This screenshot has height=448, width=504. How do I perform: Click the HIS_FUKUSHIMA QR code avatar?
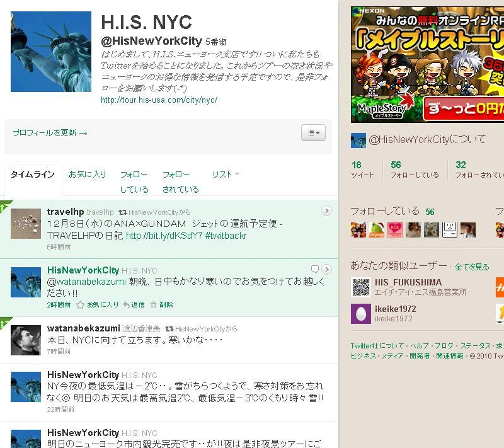click(x=360, y=287)
